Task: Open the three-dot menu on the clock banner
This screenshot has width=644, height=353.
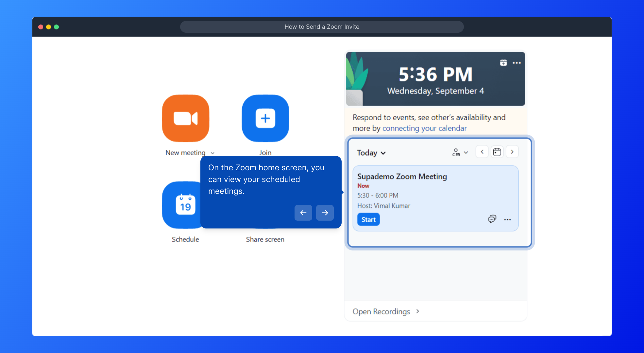Action: 517,63
